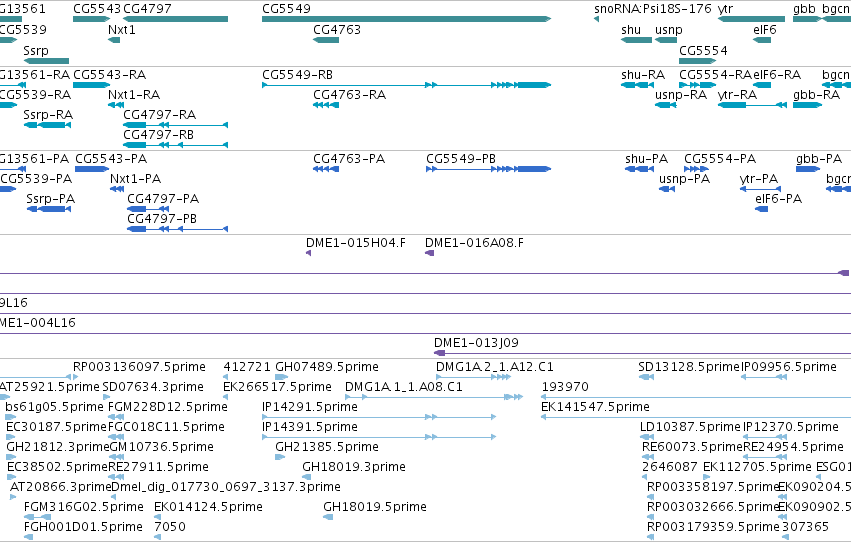
Task: Click the CG5549-RB transcript
Action: coord(406,85)
